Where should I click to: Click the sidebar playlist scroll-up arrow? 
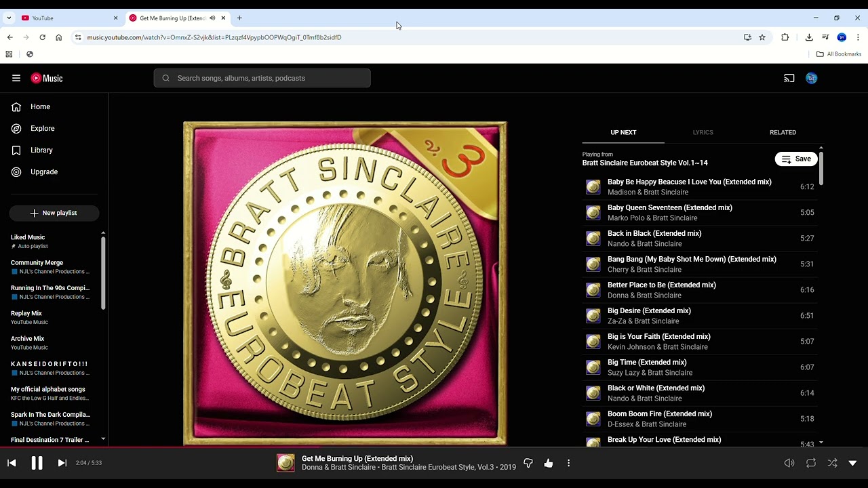[103, 233]
